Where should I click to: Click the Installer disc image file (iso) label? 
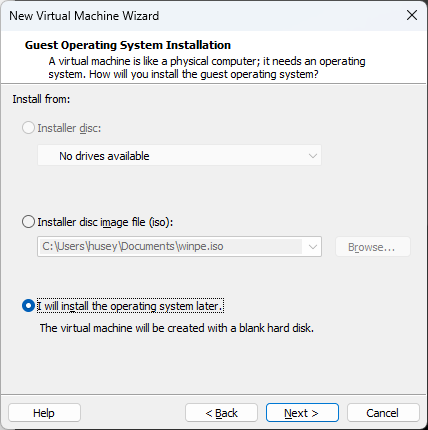[105, 222]
